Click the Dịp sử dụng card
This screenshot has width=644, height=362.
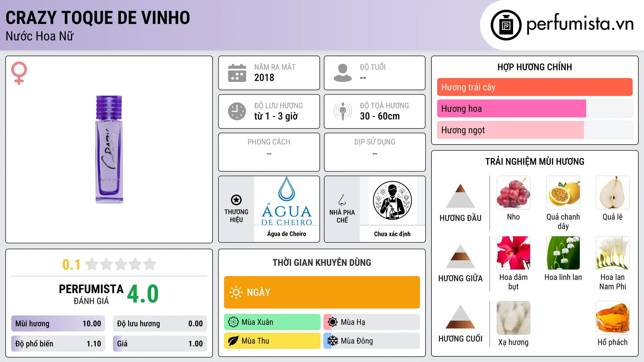pos(375,152)
